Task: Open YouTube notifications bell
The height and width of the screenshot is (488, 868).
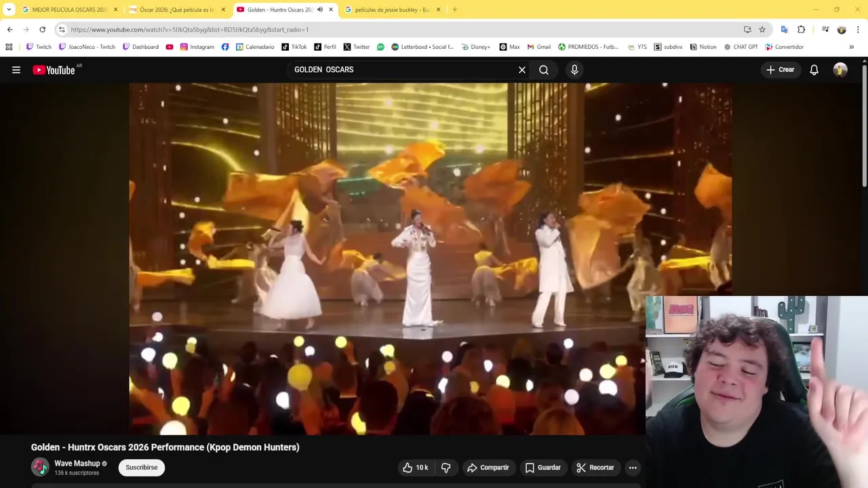Action: click(814, 70)
